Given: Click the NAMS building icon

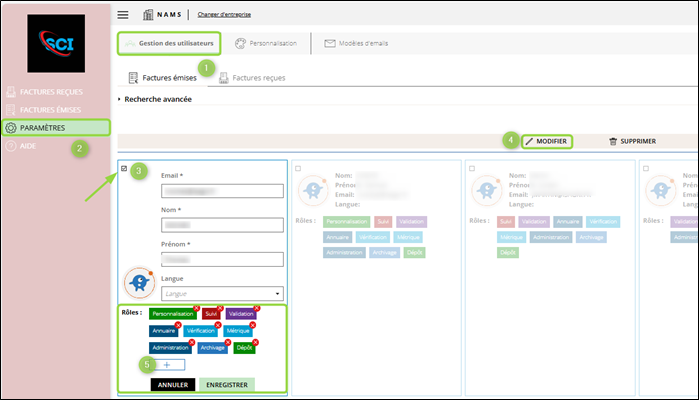Looking at the screenshot, I should pos(149,15).
